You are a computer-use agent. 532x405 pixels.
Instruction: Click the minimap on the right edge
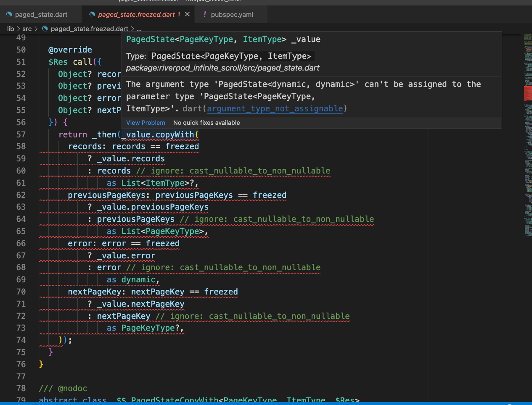(527, 189)
